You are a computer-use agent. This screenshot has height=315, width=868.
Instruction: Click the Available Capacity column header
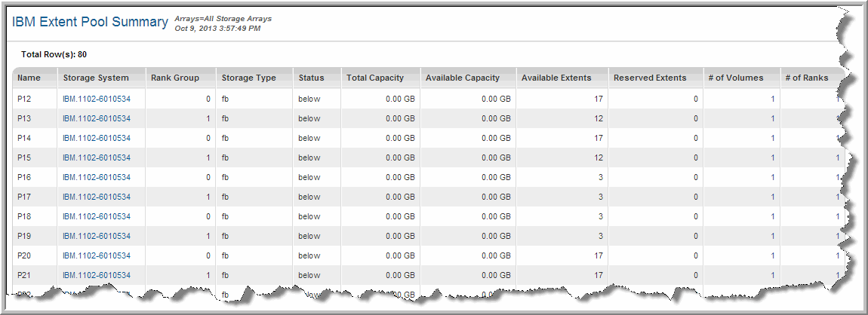pos(463,78)
